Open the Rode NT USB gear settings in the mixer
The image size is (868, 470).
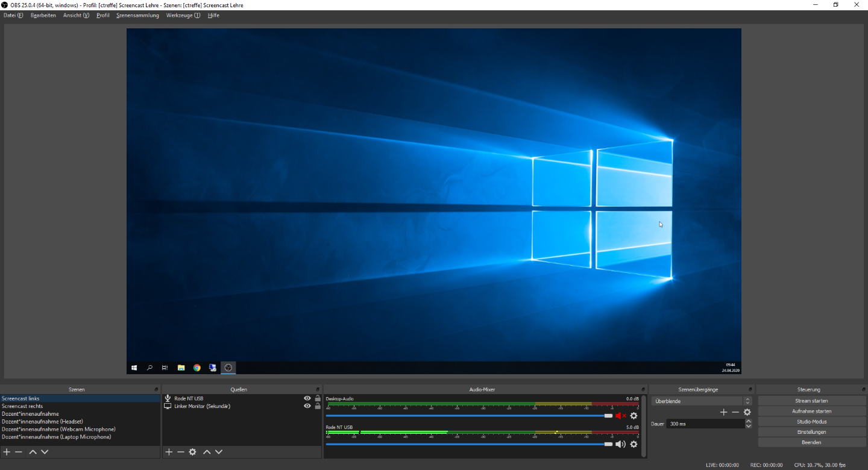(x=634, y=444)
